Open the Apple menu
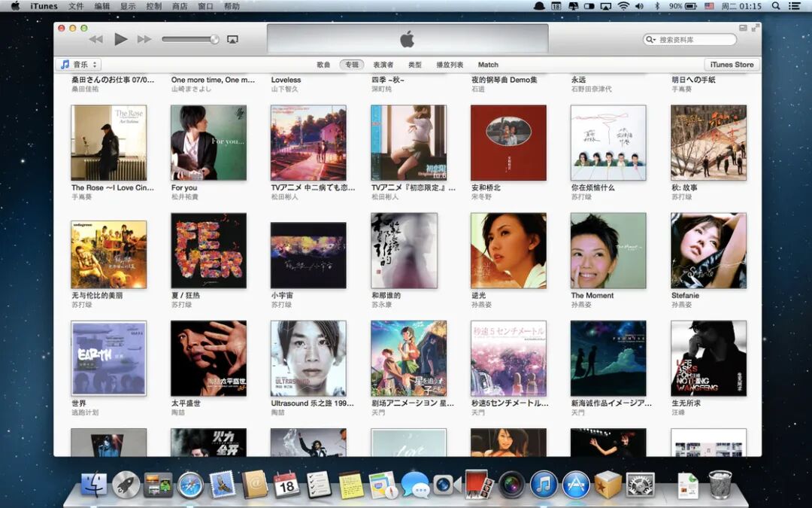 15,6
